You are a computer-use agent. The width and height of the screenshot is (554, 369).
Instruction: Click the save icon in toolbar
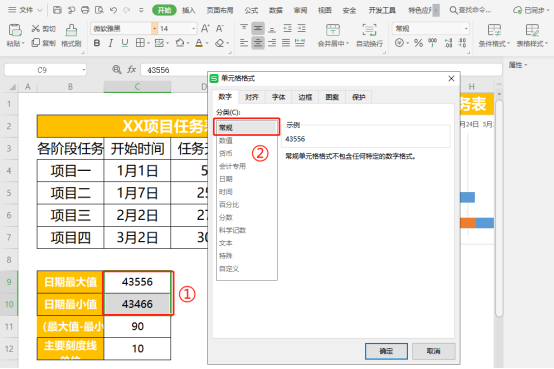[57, 10]
